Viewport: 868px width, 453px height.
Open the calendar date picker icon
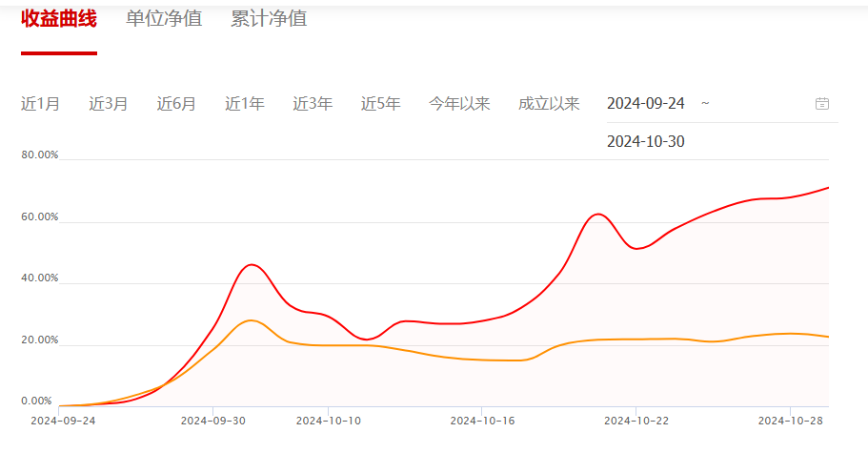coord(822,104)
